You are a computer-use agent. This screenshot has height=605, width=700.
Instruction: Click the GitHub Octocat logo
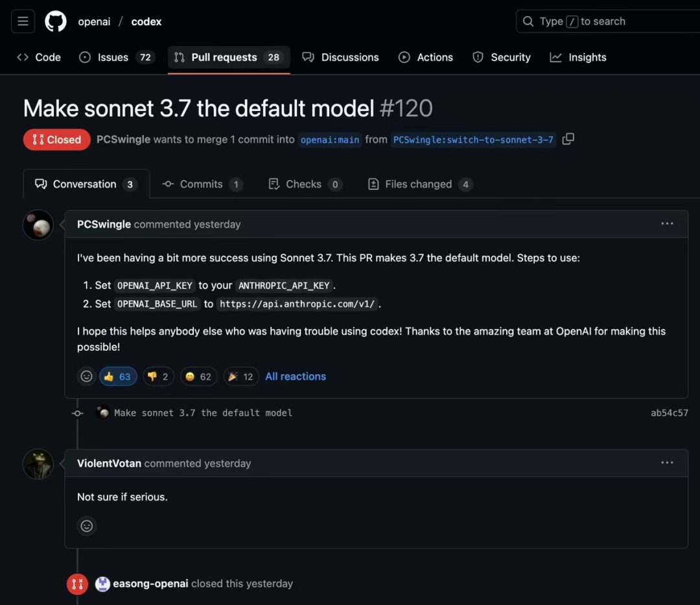tap(56, 21)
